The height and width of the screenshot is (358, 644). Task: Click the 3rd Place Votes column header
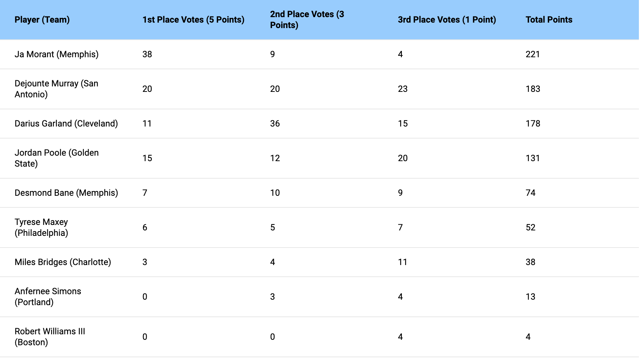point(447,20)
